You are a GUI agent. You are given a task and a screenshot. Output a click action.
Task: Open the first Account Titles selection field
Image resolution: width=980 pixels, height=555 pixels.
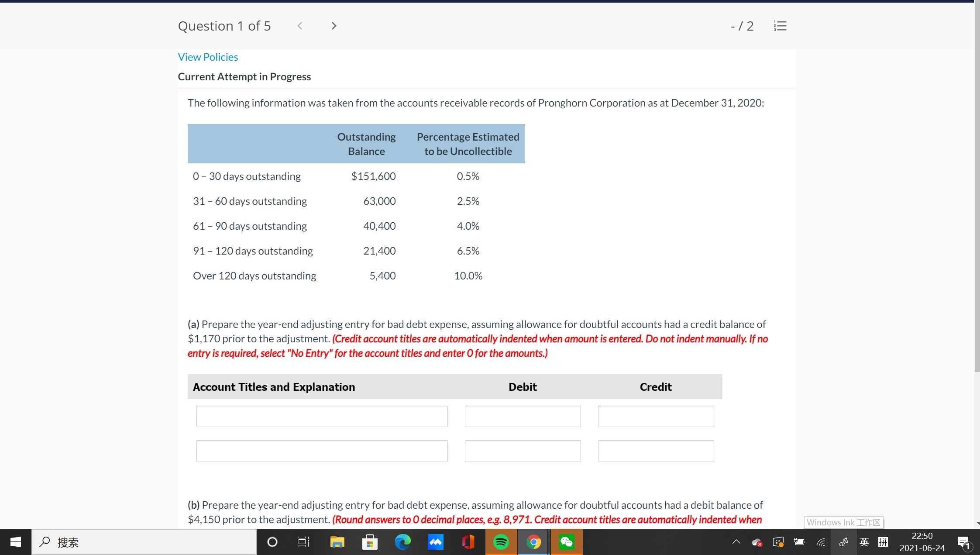click(x=322, y=416)
